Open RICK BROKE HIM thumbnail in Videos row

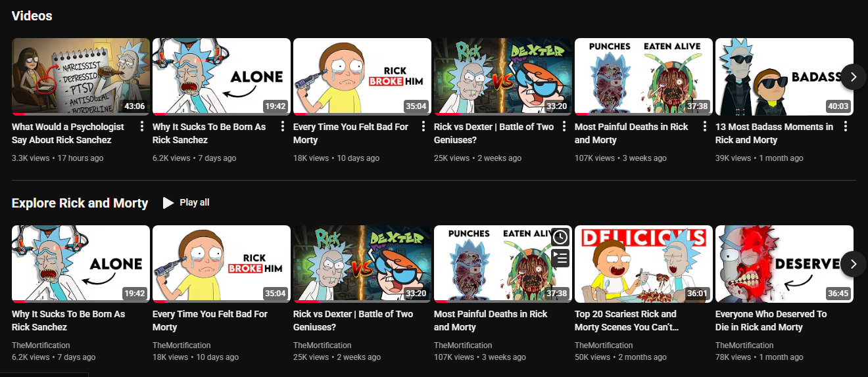coord(362,77)
